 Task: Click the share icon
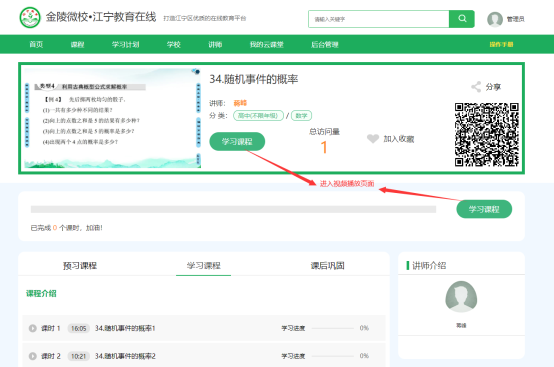[476, 87]
